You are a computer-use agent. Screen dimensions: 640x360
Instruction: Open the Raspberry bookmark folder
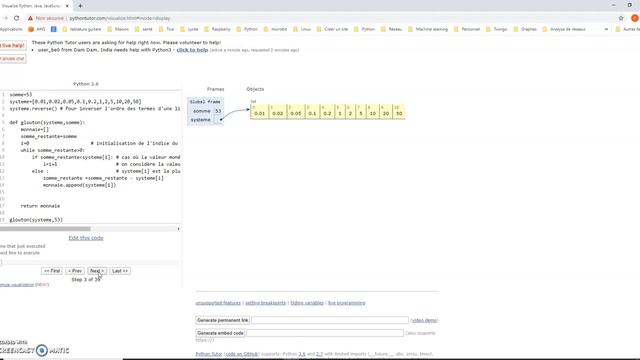217,29
